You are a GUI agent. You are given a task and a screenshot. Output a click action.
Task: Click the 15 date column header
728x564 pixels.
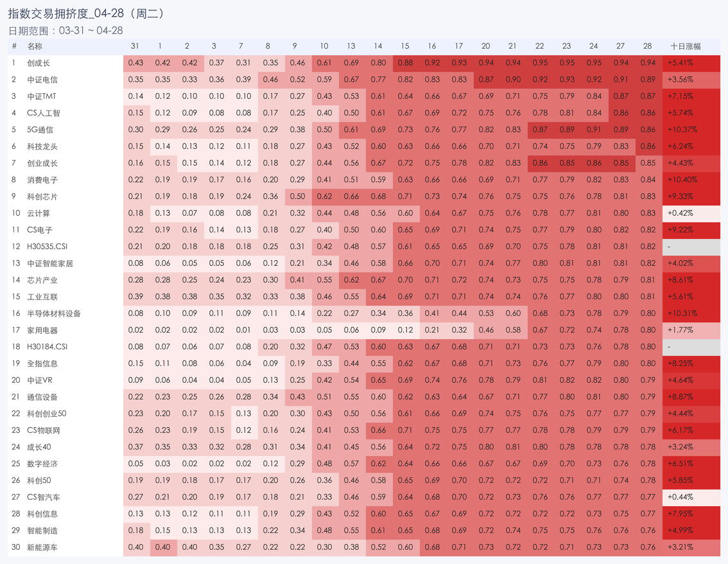[x=404, y=46]
